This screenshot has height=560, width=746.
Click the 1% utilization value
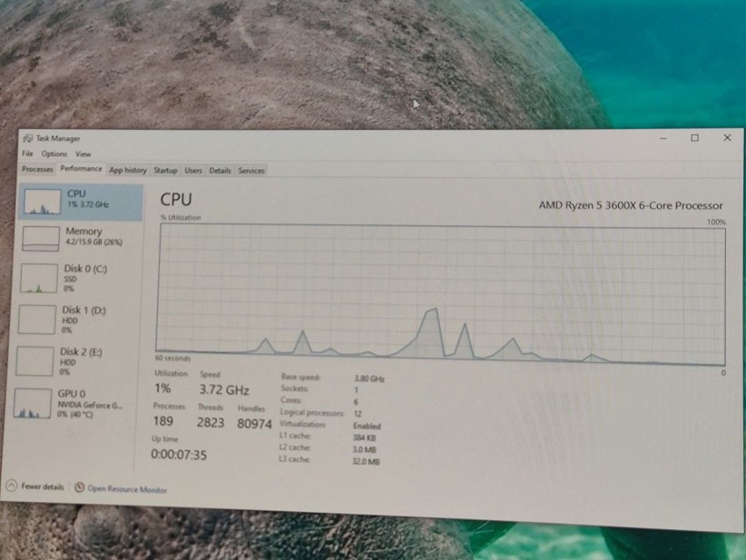click(x=162, y=388)
